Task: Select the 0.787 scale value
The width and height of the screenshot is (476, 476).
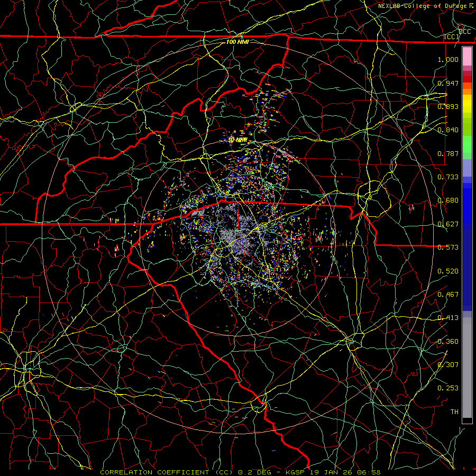Action: coord(448,153)
